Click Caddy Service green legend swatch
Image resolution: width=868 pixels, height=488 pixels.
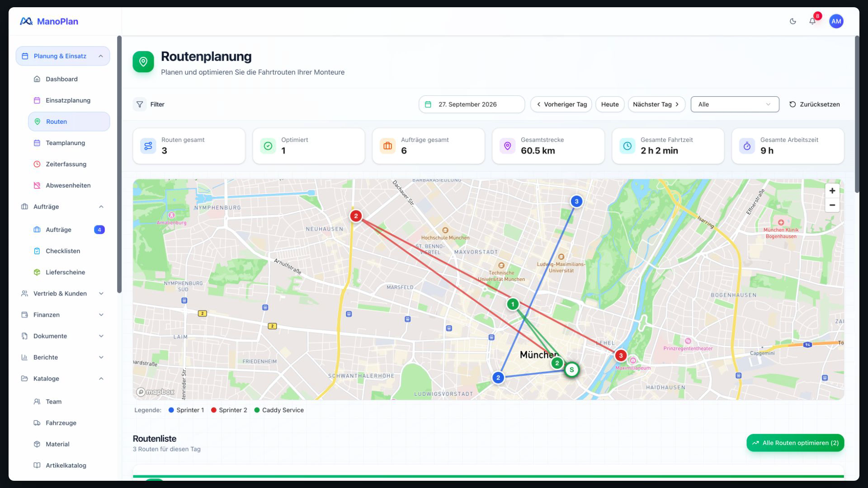tap(257, 410)
